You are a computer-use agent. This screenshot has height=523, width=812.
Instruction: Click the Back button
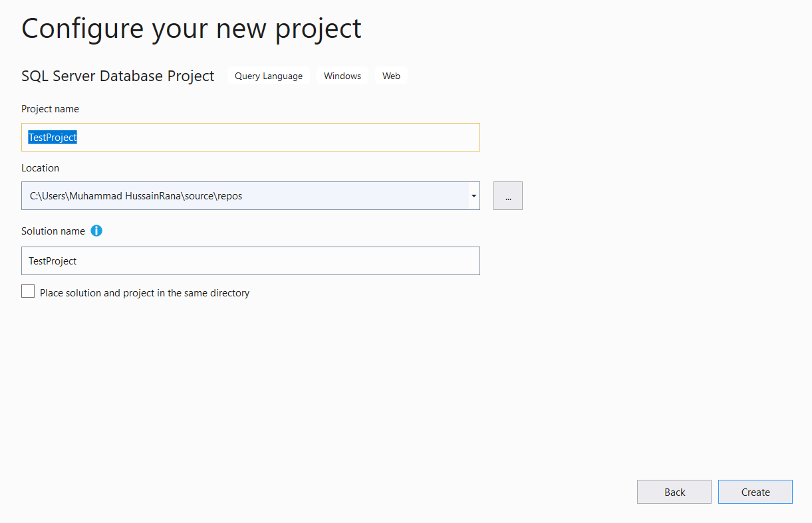click(x=674, y=492)
